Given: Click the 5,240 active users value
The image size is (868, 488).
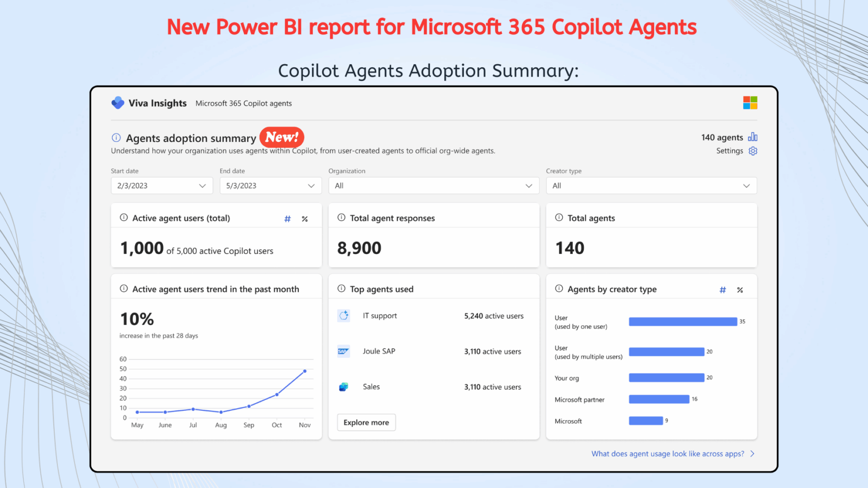Looking at the screenshot, I should tap(494, 316).
